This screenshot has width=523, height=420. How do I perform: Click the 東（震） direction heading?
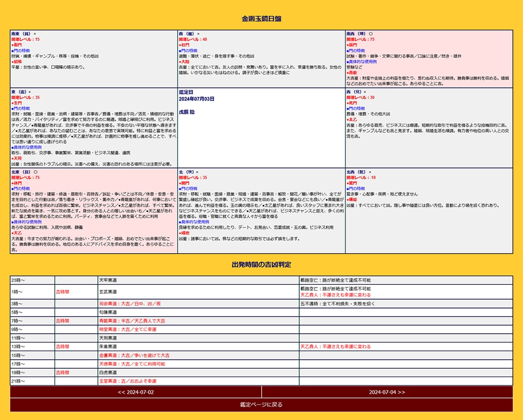[x=19, y=92]
